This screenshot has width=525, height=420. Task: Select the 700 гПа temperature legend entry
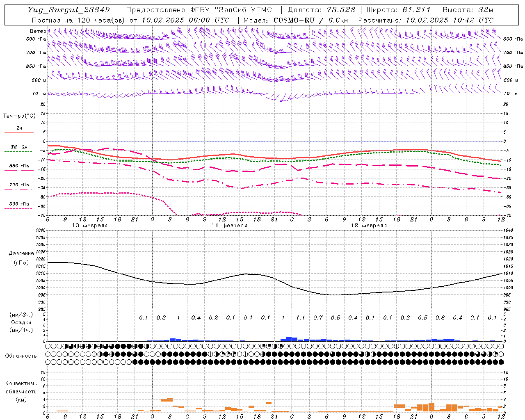tap(19, 185)
